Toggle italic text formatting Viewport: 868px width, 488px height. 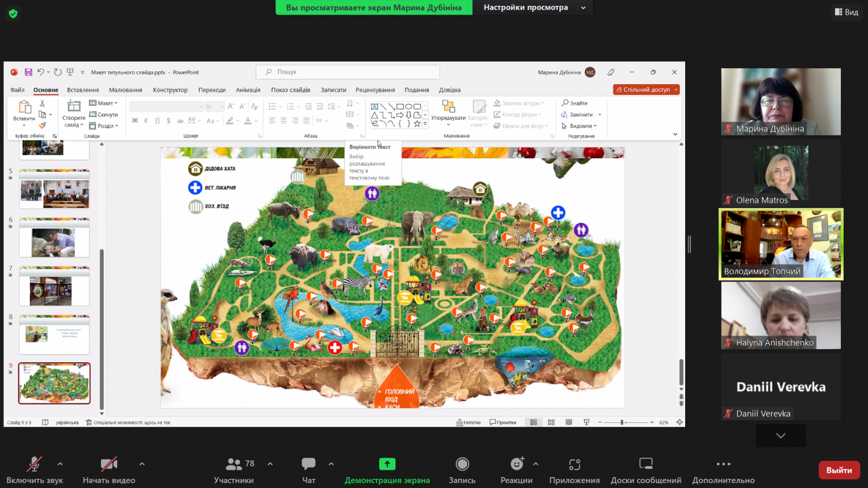coord(146,121)
